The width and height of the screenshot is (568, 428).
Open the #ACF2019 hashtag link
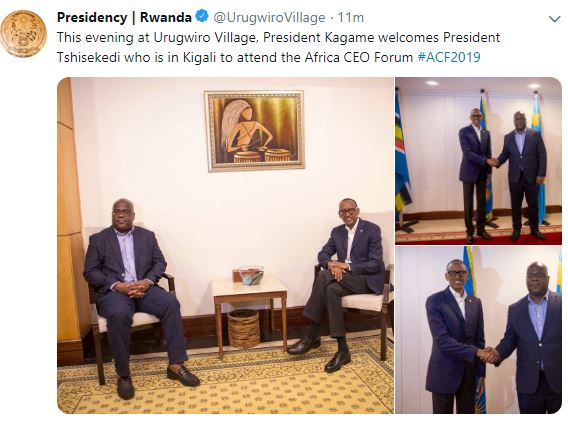(x=449, y=57)
